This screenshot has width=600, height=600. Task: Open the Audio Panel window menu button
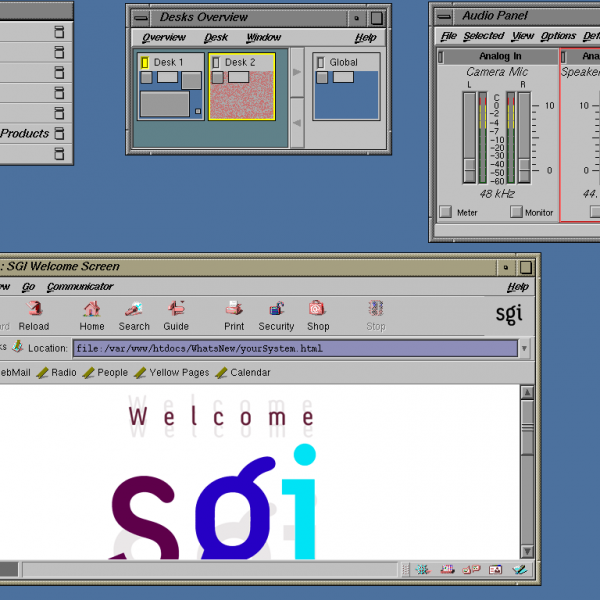point(444,16)
